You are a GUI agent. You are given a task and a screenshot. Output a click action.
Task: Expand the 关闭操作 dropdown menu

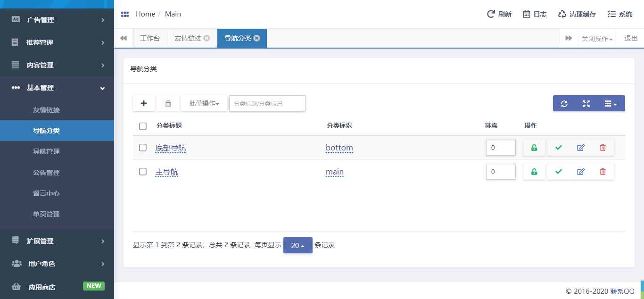(597, 39)
